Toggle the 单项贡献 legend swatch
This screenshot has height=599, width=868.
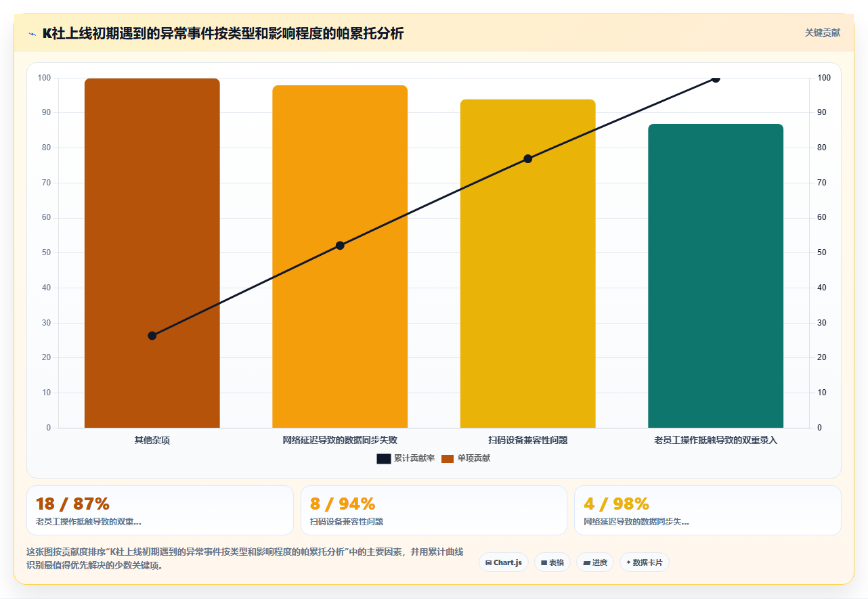[448, 459]
